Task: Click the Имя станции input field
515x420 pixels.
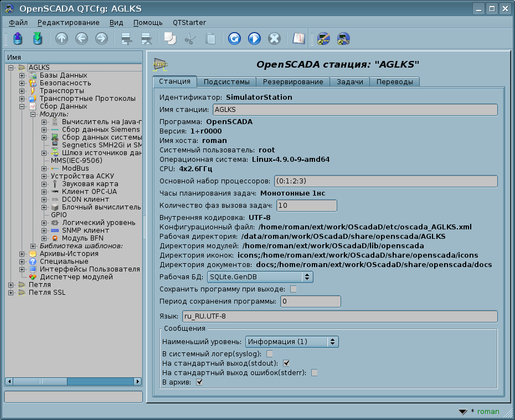Action: pos(355,110)
